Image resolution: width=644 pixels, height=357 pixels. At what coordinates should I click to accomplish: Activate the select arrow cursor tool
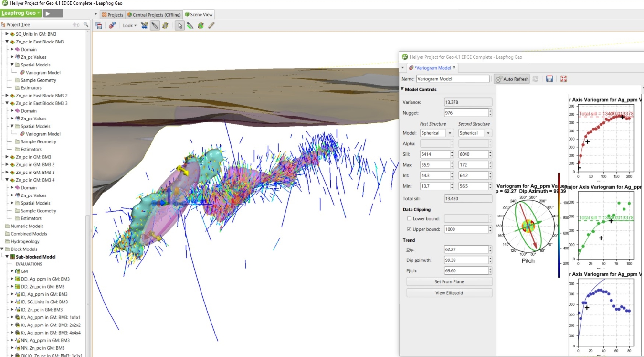(179, 26)
